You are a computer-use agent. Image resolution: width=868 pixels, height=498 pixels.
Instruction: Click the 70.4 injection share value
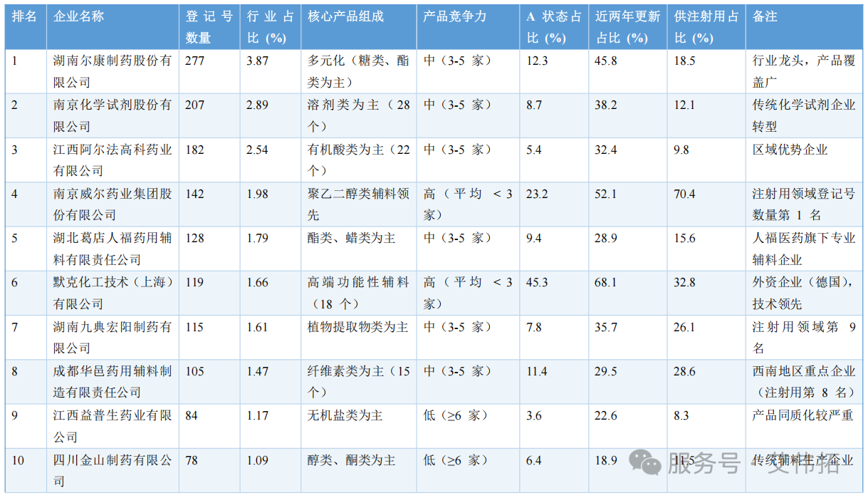coord(685,194)
